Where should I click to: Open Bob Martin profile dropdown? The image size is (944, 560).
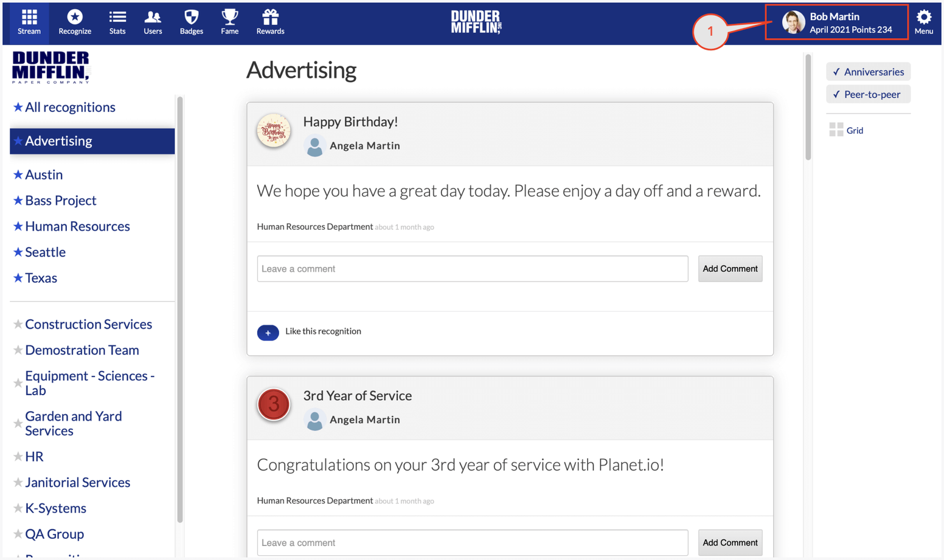click(837, 22)
